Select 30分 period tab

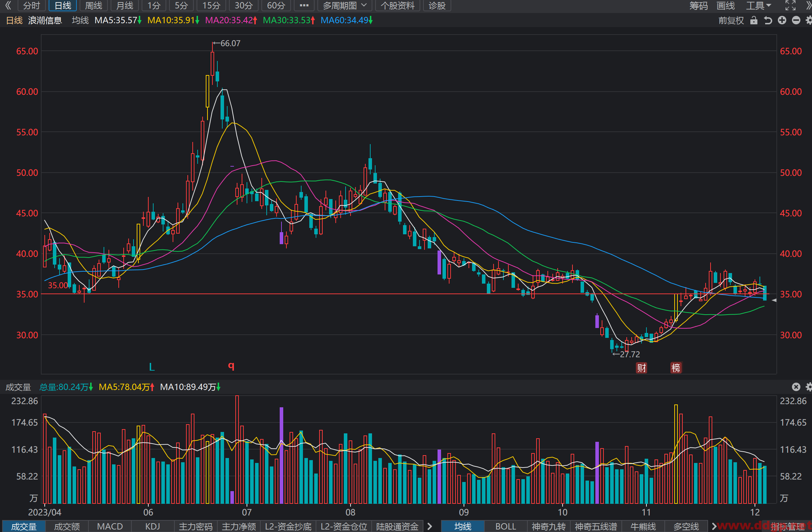pyautogui.click(x=244, y=5)
